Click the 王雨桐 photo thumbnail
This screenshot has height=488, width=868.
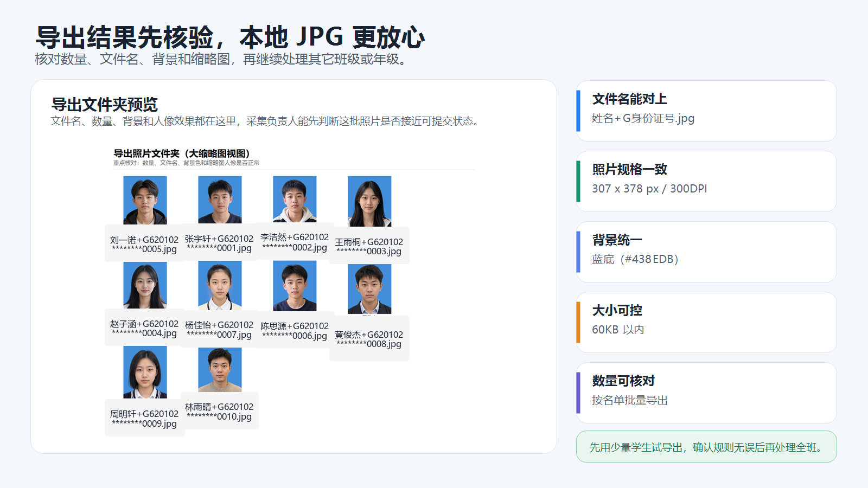tap(369, 201)
